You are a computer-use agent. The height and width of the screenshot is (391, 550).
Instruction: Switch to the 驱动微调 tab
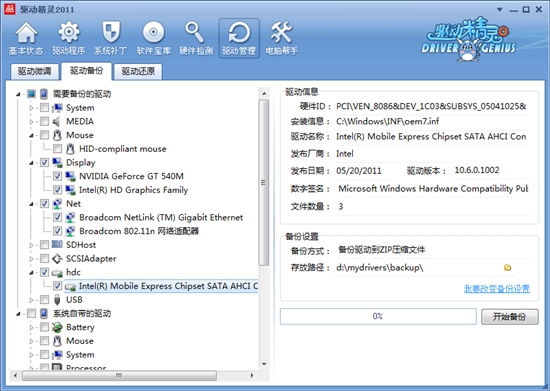point(34,72)
